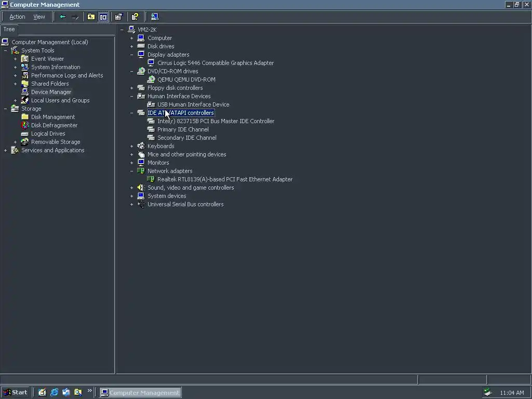This screenshot has height=399, width=532.
Task: Expand the Computer device category
Action: (x=131, y=38)
